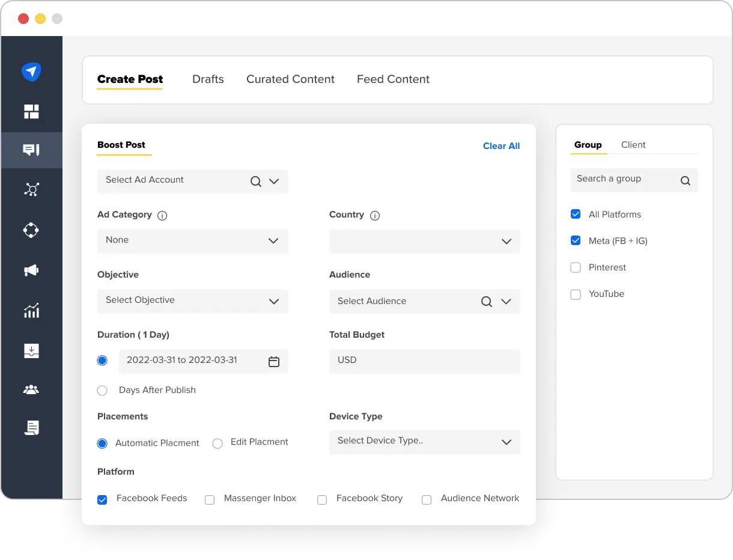
Task: Click the Platform heading text
Action: click(116, 472)
